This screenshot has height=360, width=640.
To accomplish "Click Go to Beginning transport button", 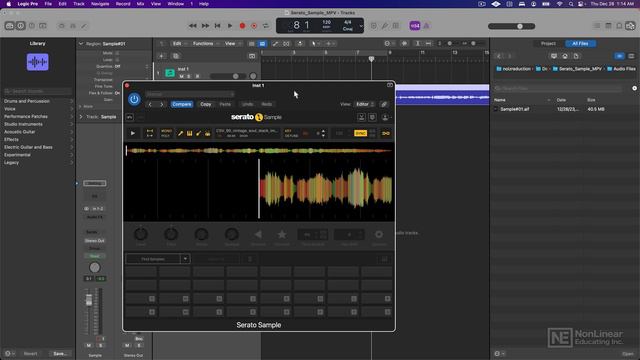I will (x=218, y=26).
